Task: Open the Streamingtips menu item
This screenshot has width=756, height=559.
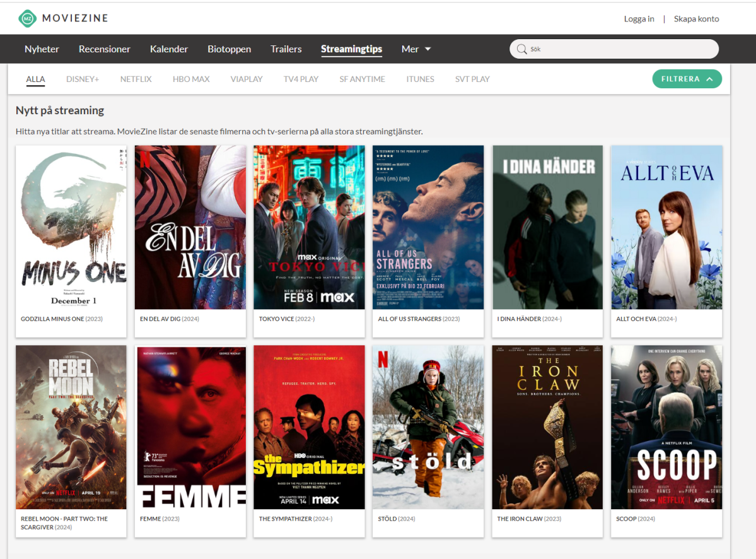Action: coord(351,49)
